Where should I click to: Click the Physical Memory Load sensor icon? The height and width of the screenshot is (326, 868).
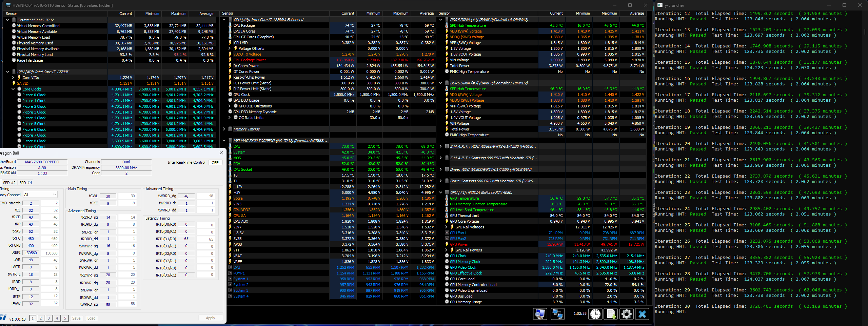(14, 55)
